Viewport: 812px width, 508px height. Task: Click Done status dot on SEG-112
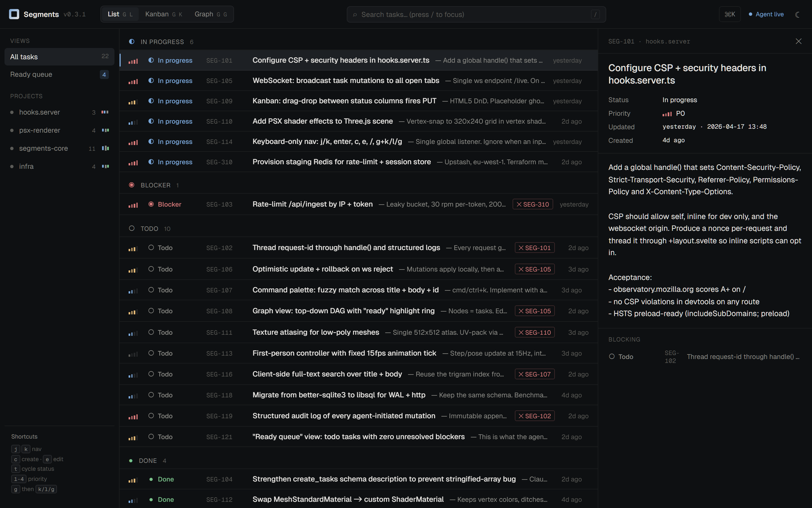151,500
